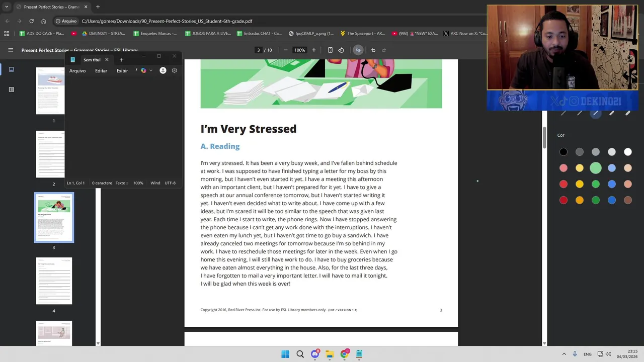Pick the brown color swatch
This screenshot has width=644, height=362.
628,200
